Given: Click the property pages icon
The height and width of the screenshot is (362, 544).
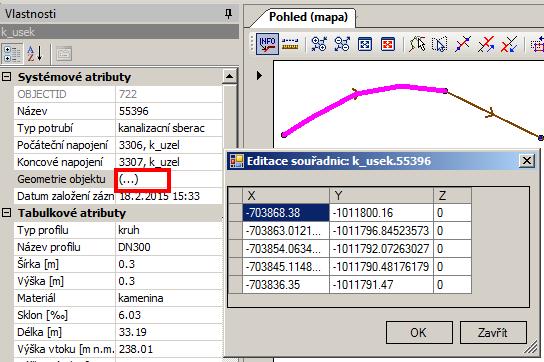Looking at the screenshot, I should tap(64, 54).
